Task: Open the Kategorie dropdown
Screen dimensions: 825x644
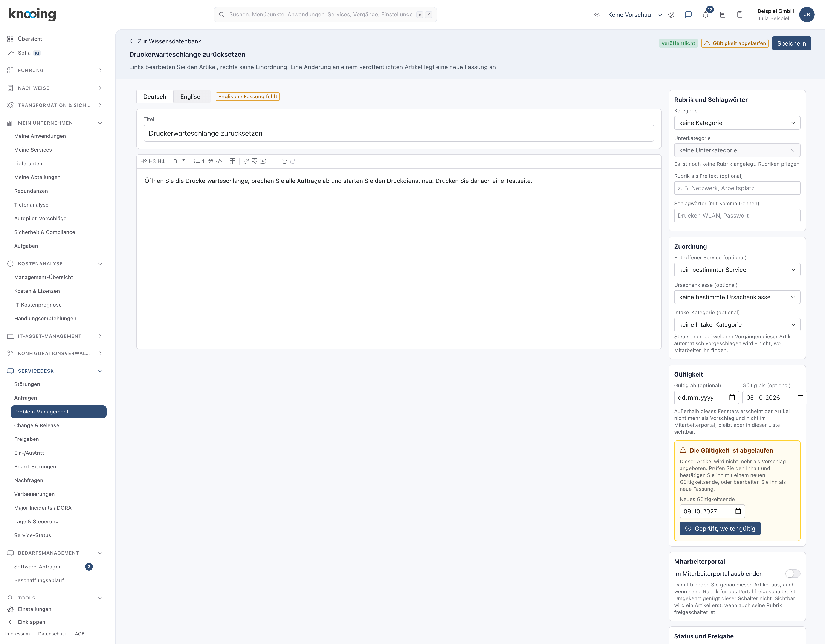Action: click(x=737, y=123)
